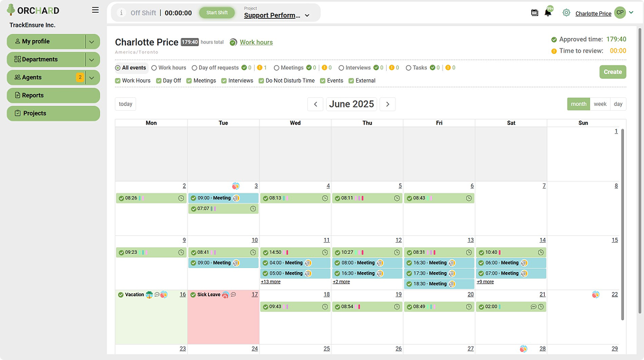Show +2 more events on June 12

[x=341, y=282]
